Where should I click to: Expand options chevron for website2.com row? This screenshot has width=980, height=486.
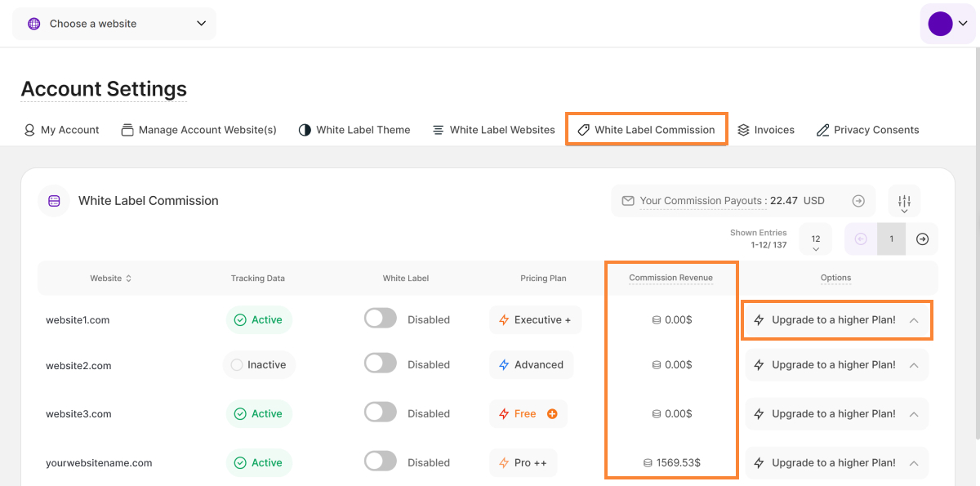[914, 365]
